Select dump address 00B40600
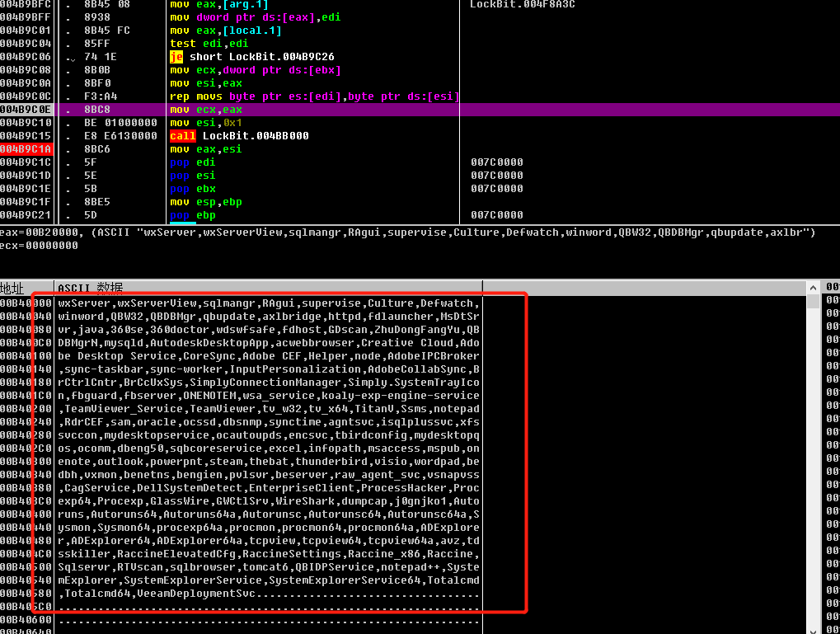The height and width of the screenshot is (634, 840). click(x=26, y=619)
